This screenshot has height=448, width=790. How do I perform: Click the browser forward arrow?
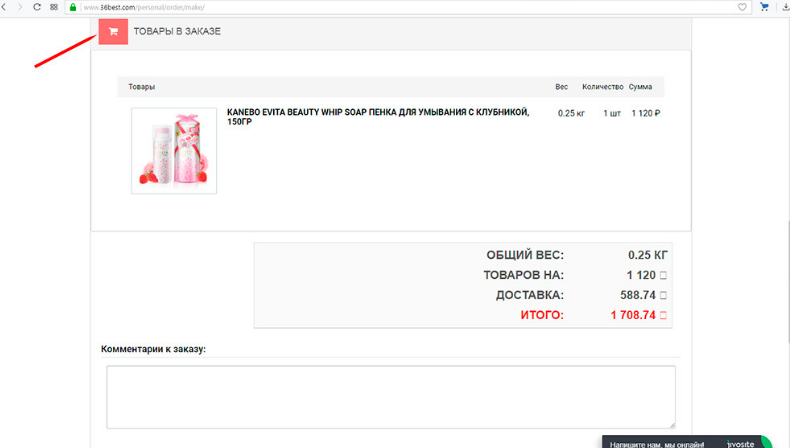point(20,7)
